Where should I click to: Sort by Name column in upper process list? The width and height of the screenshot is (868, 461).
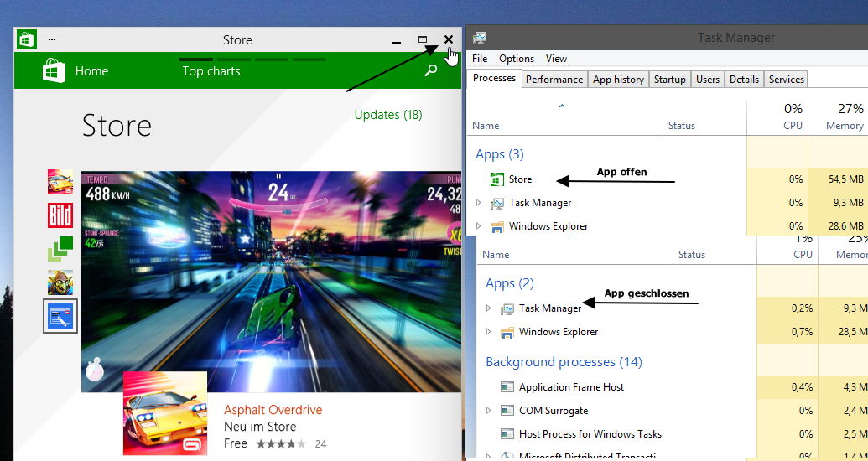486,126
